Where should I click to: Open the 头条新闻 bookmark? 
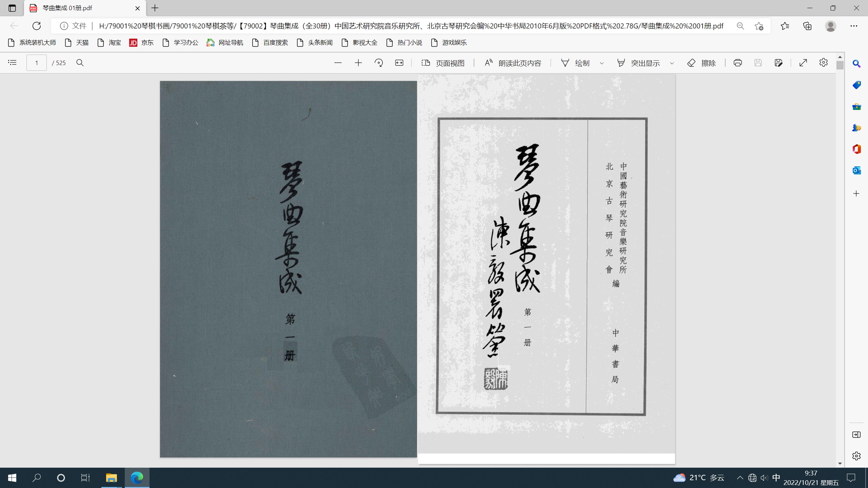(x=315, y=43)
